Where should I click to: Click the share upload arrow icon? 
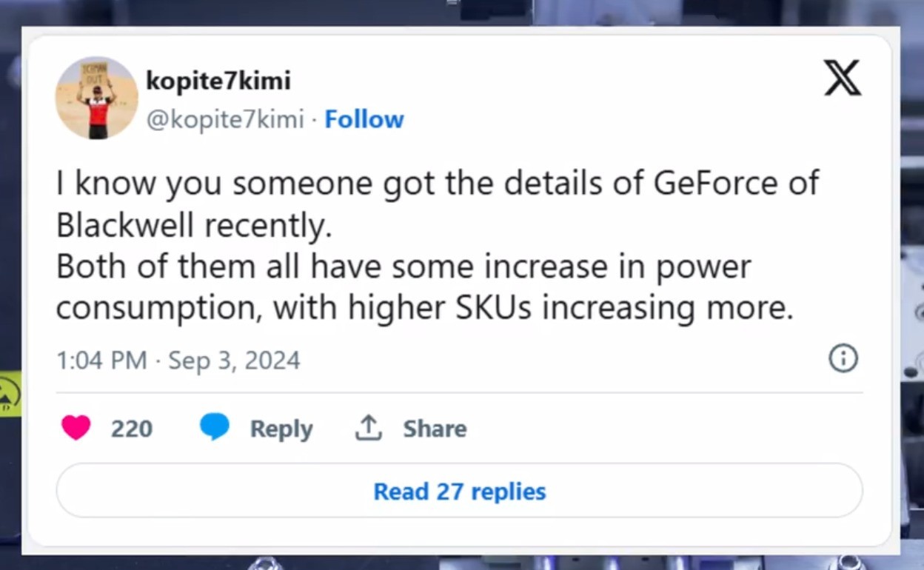click(368, 428)
